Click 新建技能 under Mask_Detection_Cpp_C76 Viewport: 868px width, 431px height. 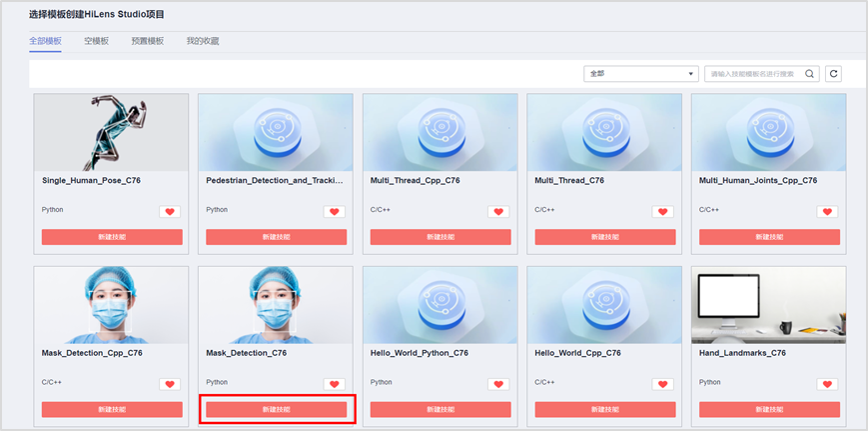[x=112, y=409]
